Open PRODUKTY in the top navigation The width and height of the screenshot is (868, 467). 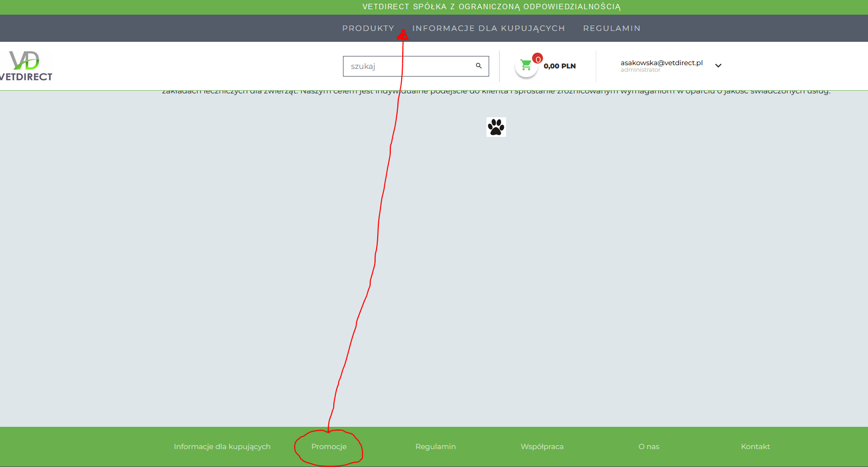(368, 28)
